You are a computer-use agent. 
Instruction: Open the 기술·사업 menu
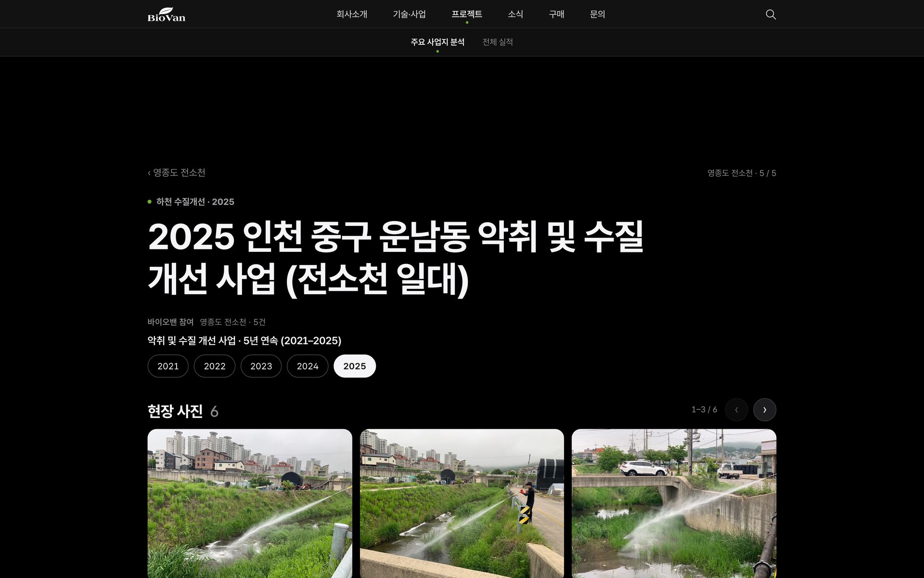click(x=409, y=14)
